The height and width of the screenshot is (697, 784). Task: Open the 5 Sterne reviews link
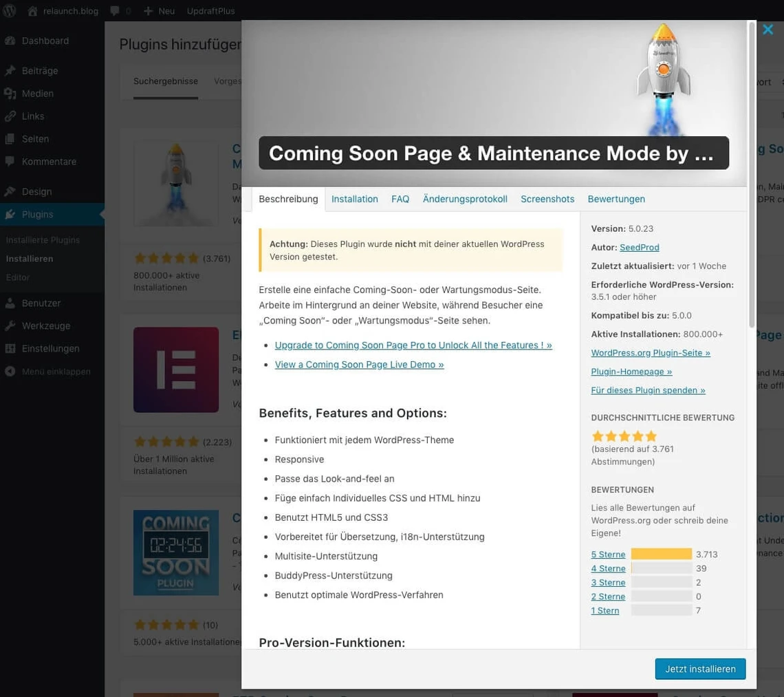pos(607,554)
